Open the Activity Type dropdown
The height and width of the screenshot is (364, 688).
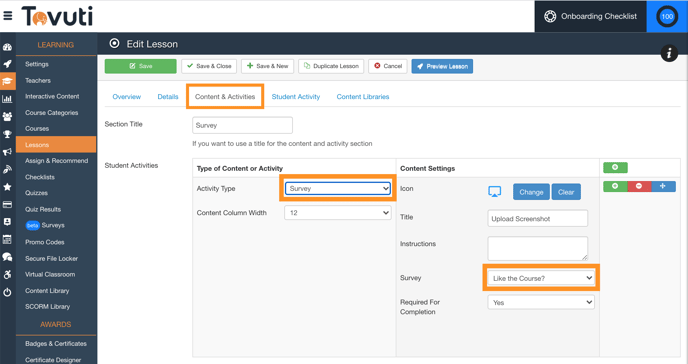[337, 189]
